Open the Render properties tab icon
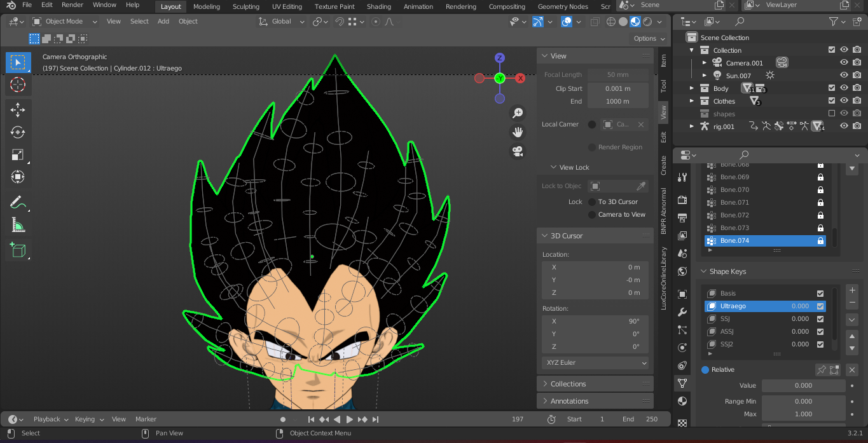 click(x=682, y=200)
